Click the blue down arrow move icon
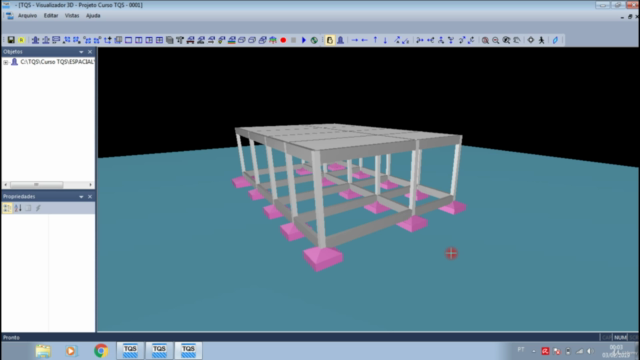The image size is (640, 360). click(x=385, y=40)
